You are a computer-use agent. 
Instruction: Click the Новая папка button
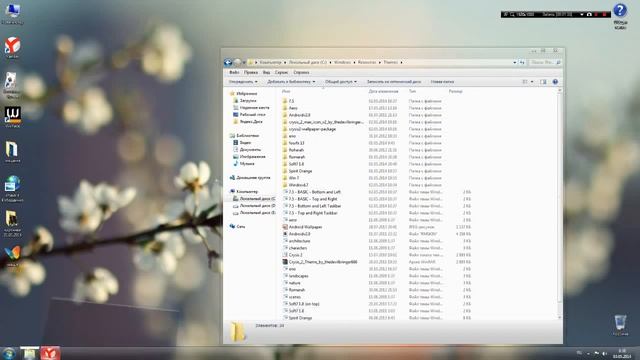(x=442, y=82)
